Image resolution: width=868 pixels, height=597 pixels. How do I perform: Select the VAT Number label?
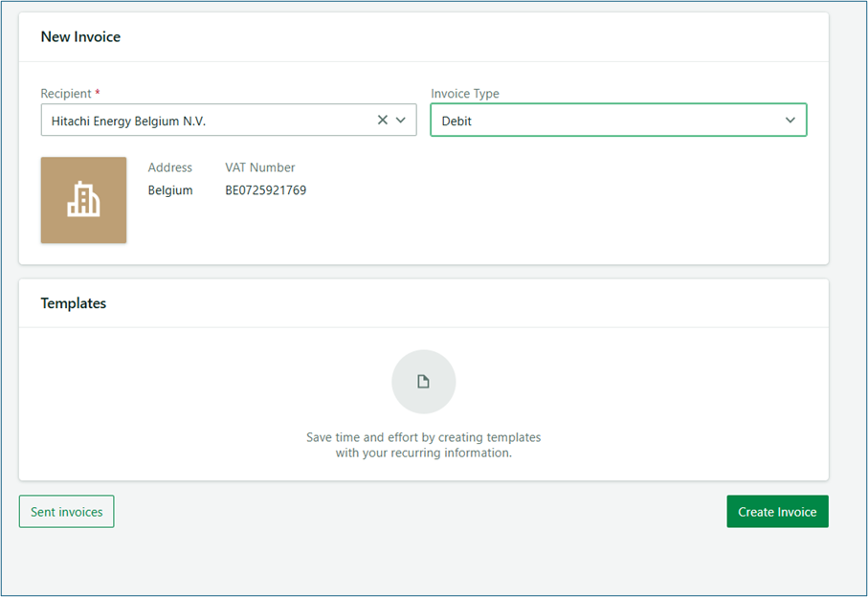point(260,167)
